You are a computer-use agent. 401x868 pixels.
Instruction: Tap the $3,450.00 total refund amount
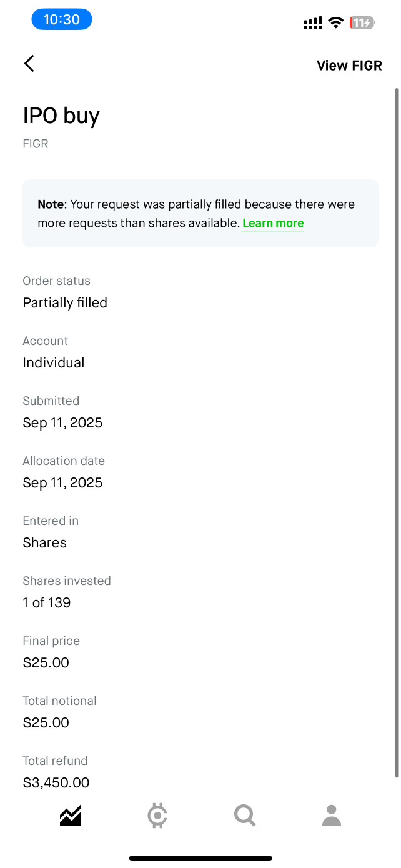56,782
